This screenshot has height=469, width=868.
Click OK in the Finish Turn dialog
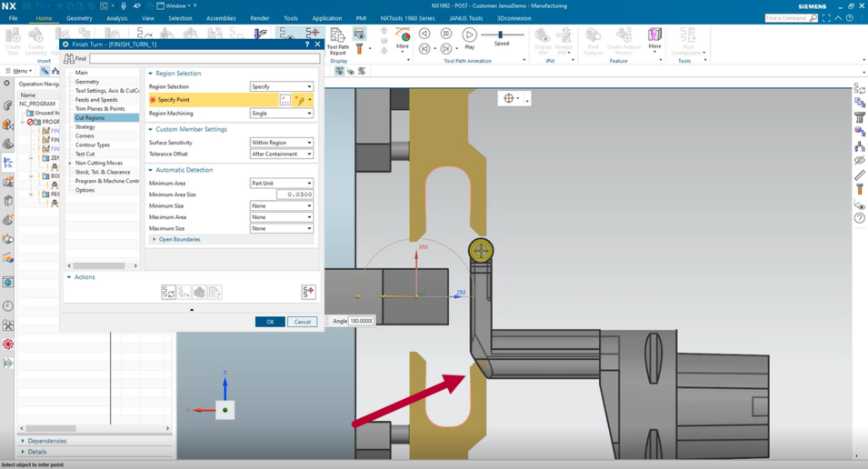[x=270, y=322]
